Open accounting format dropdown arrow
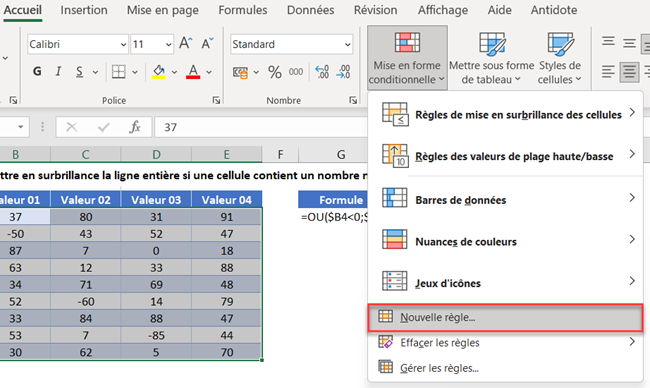The image size is (650, 388). pyautogui.click(x=256, y=72)
